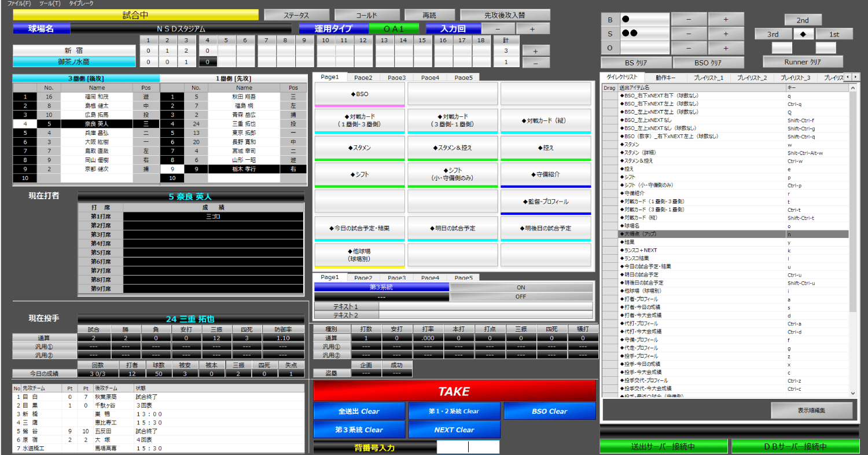
Task: Advance 入力回 inning with its plus button
Action: (533, 28)
